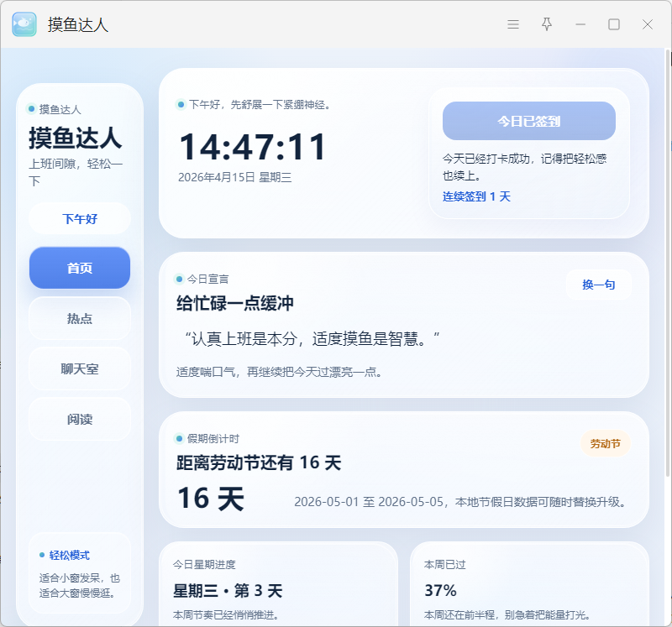Click the 下午好 greeting pill
The height and width of the screenshot is (627, 672).
(x=80, y=218)
